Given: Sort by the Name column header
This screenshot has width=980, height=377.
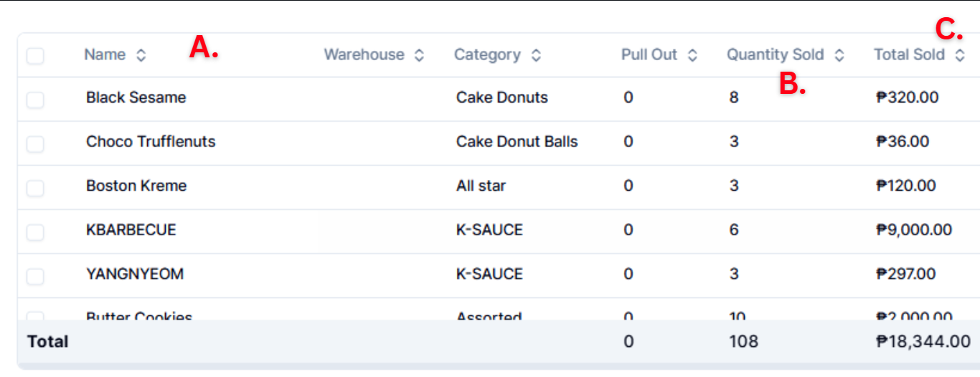Looking at the screenshot, I should tap(105, 55).
